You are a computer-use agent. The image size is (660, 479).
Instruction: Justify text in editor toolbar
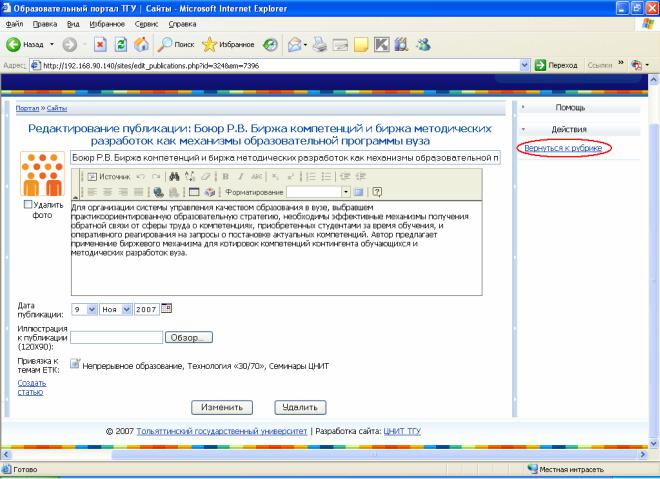[x=138, y=192]
